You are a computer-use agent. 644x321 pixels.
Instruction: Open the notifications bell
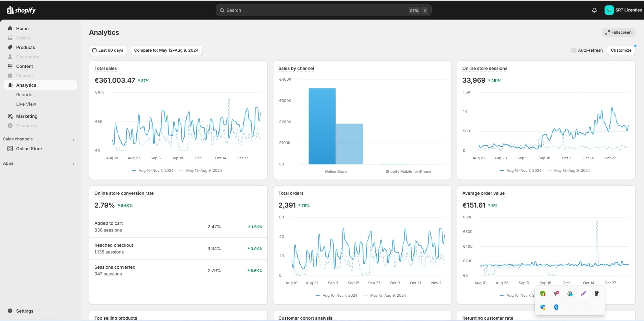(594, 10)
